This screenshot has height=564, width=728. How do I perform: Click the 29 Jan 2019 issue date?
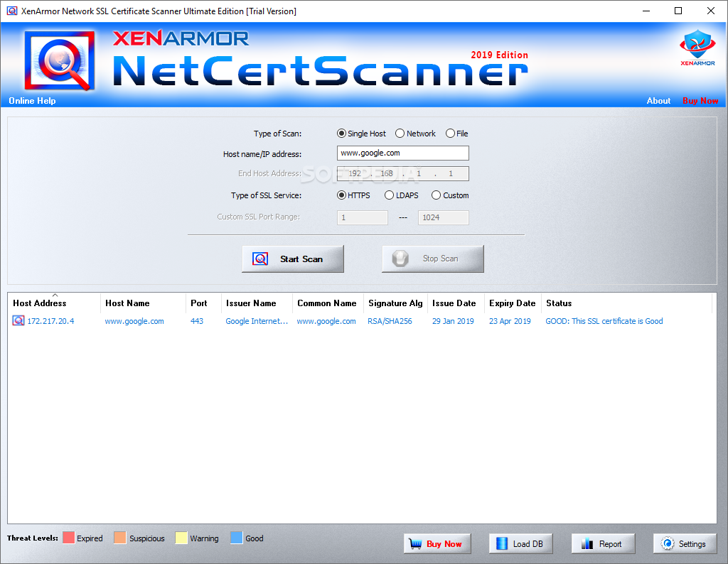click(453, 321)
